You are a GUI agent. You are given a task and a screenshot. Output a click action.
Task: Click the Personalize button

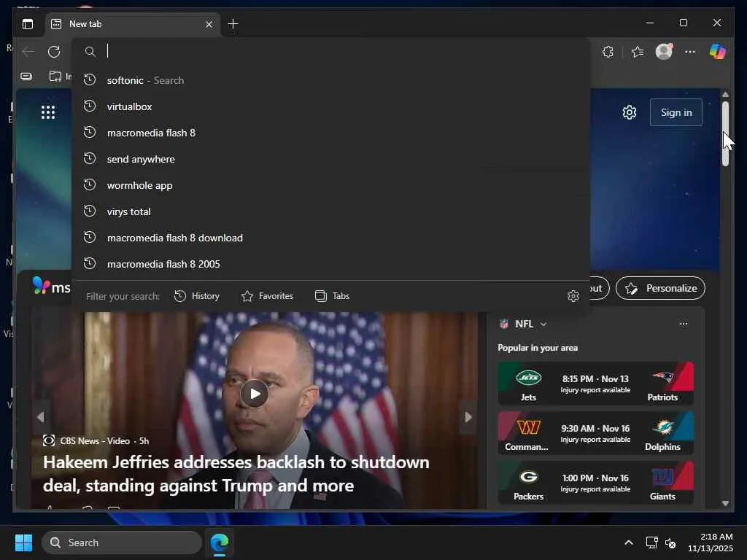click(660, 288)
